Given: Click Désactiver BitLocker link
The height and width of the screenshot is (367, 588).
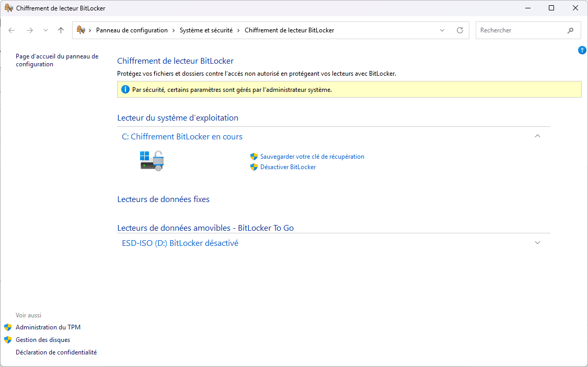Looking at the screenshot, I should point(288,167).
